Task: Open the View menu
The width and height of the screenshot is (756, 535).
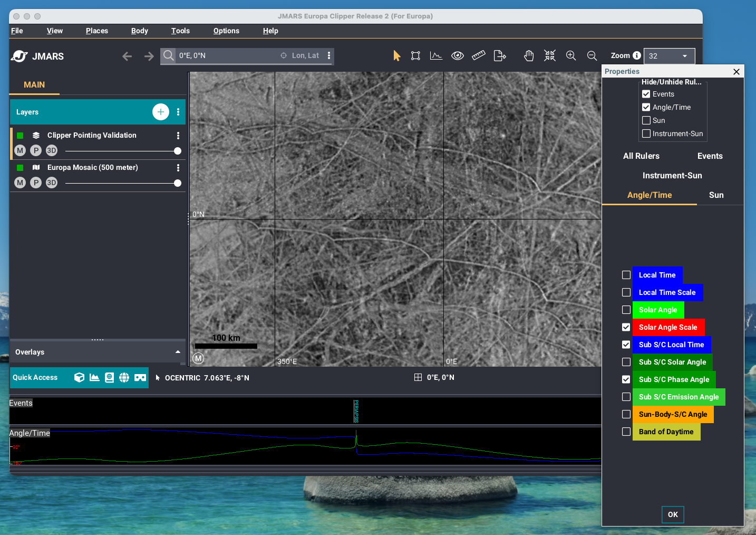Action: click(55, 31)
